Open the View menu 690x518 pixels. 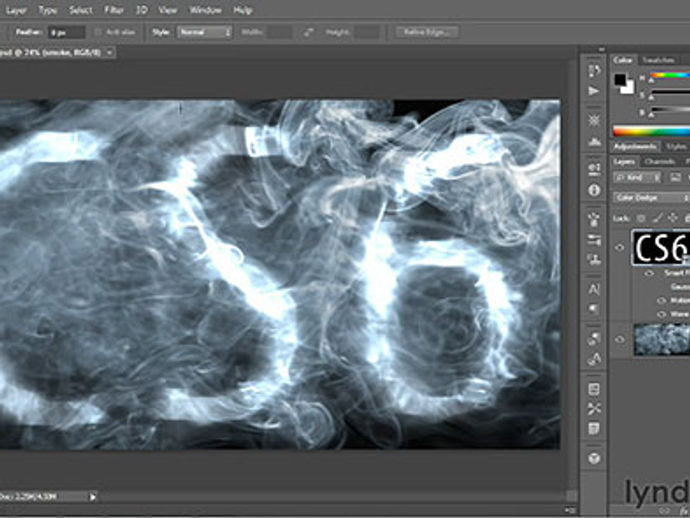pyautogui.click(x=168, y=10)
